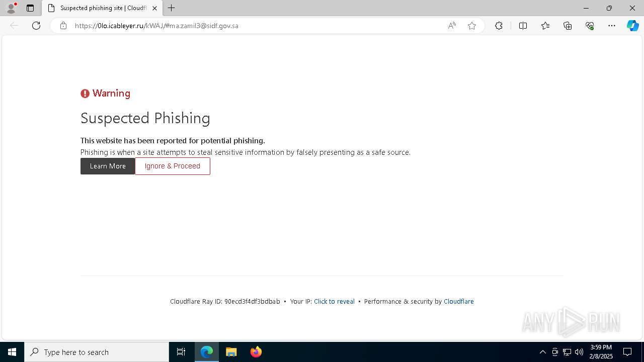Viewport: 644px width, 362px height.
Task: Refresh the current page
Action: (x=36, y=26)
